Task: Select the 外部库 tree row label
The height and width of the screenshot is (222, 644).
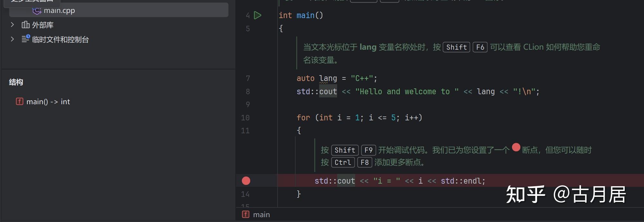Action: 43,25
